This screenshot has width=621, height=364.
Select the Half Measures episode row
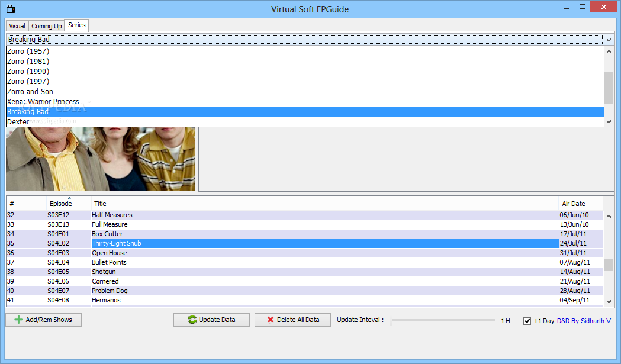(x=304, y=215)
